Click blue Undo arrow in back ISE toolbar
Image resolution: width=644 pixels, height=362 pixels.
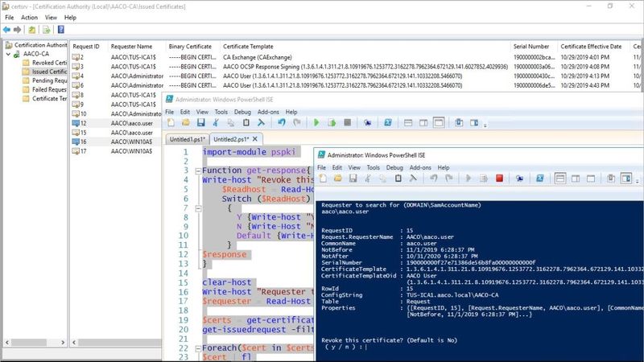pos(281,123)
